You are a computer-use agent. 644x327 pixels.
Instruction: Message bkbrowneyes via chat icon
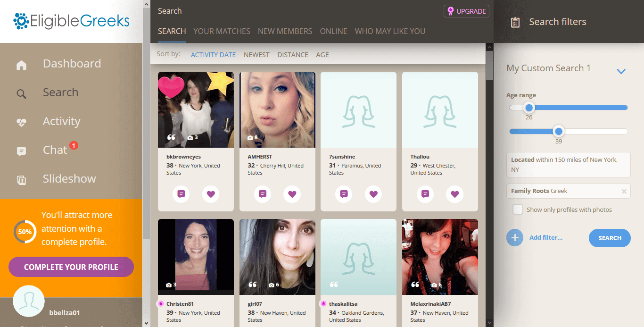tap(181, 194)
